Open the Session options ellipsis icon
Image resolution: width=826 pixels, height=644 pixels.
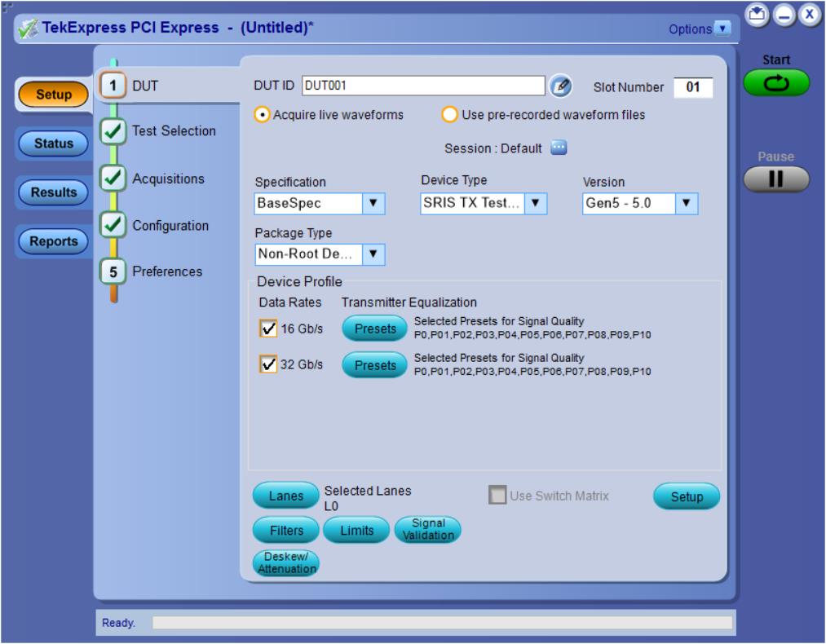point(559,148)
